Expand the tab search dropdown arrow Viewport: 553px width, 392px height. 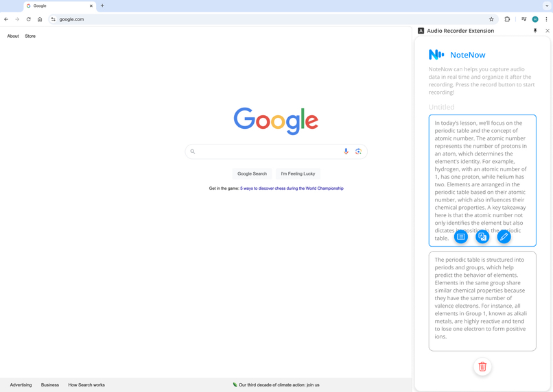547,5
